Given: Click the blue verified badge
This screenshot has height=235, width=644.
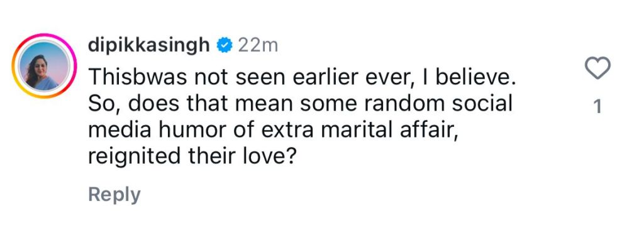Looking at the screenshot, I should [x=225, y=45].
